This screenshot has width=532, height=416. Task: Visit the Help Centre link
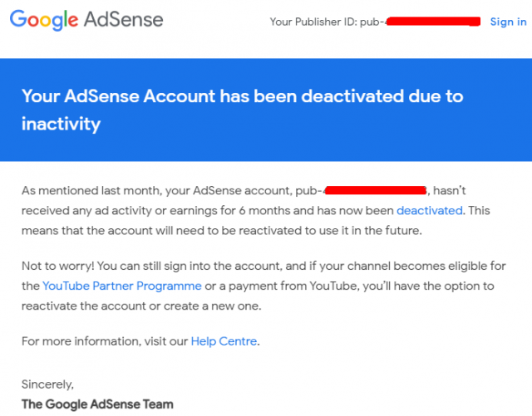224,340
